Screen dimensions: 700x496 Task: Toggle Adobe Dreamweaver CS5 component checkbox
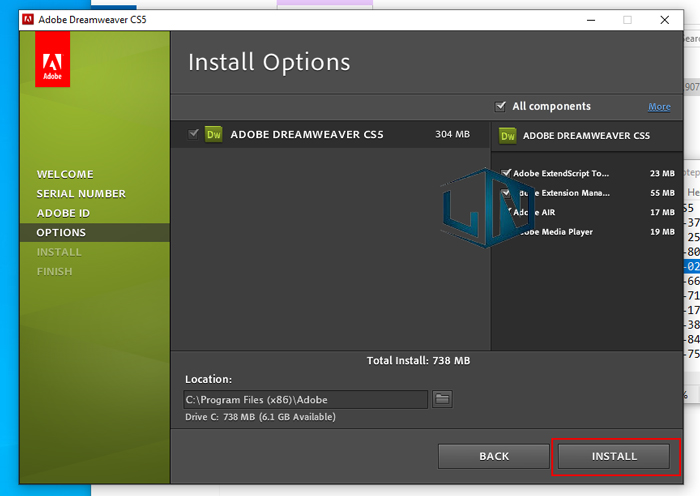193,134
